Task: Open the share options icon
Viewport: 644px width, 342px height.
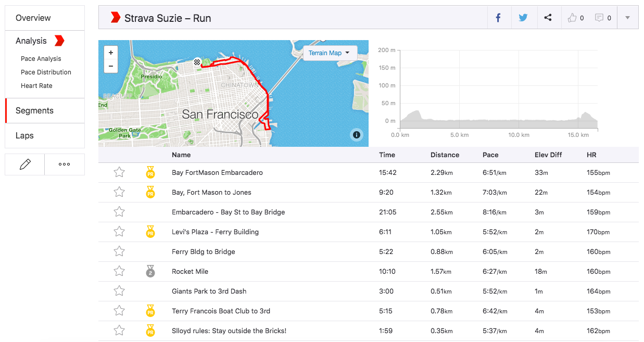Action: 548,17
